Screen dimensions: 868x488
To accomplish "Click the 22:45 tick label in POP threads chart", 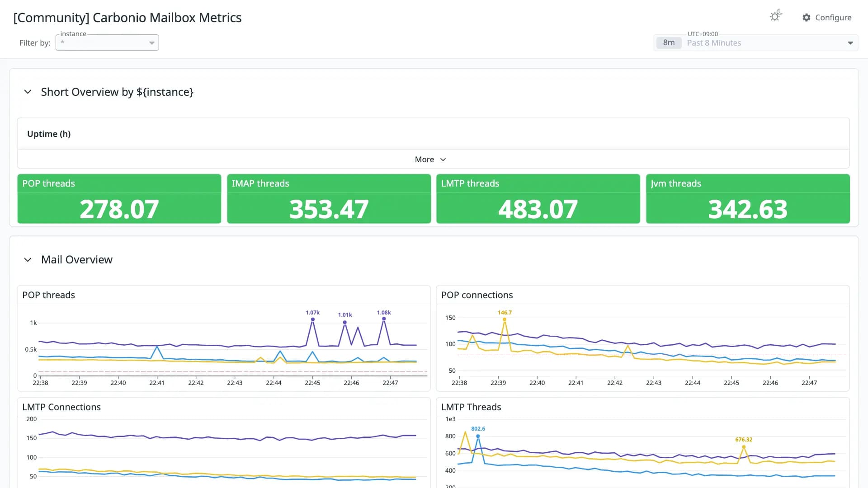I will [312, 383].
